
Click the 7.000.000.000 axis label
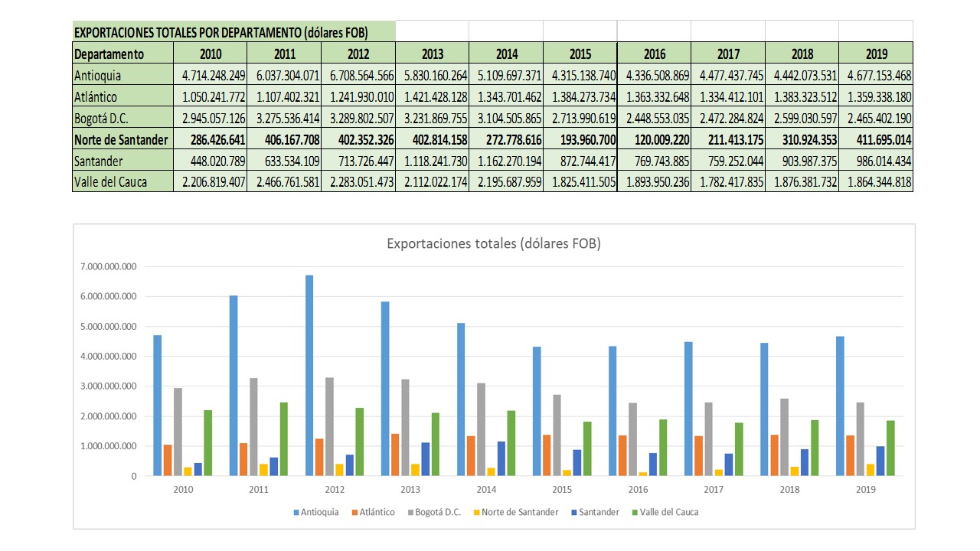point(109,268)
